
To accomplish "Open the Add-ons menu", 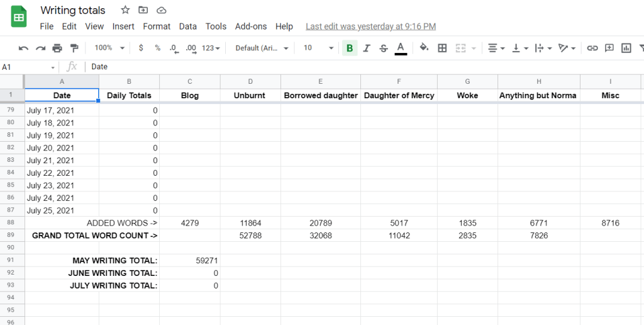I will tap(251, 26).
